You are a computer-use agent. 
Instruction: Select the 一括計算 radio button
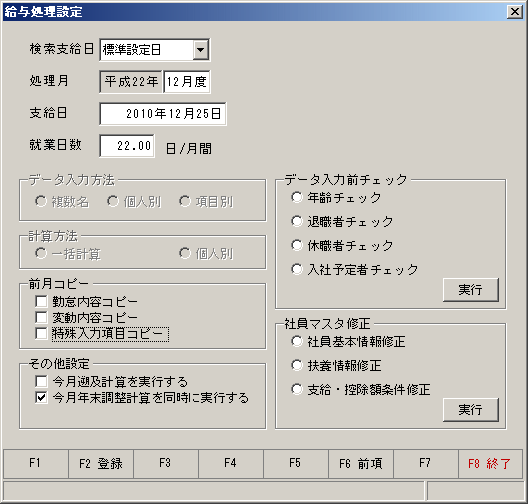(x=41, y=253)
